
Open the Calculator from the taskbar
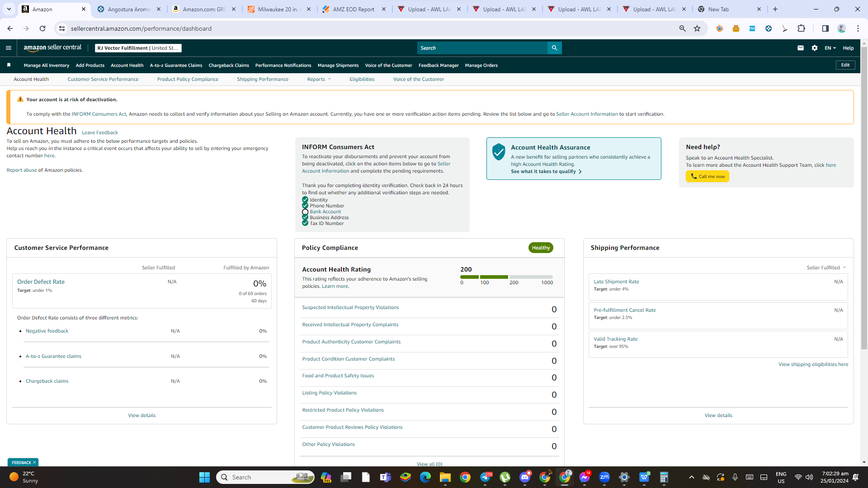pyautogui.click(x=664, y=477)
